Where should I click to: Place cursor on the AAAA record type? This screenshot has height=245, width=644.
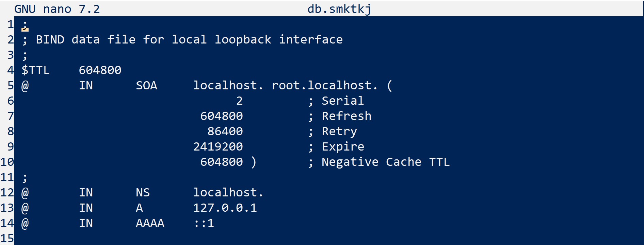click(150, 223)
